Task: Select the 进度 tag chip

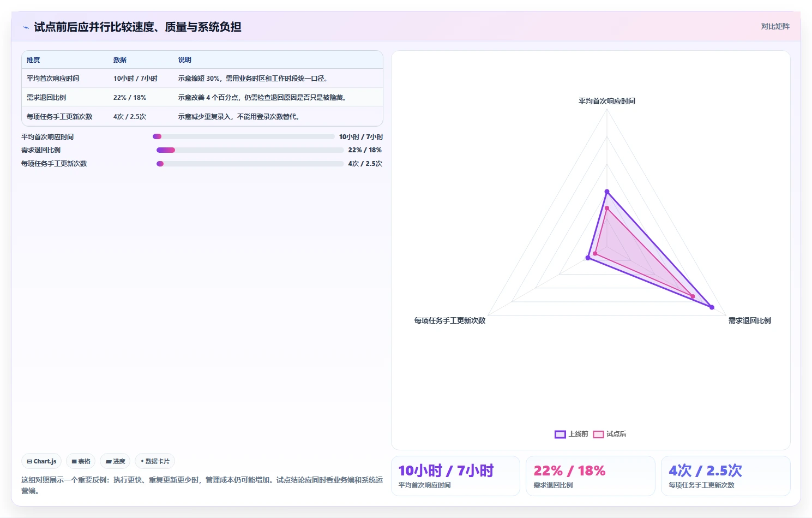Action: 115,461
